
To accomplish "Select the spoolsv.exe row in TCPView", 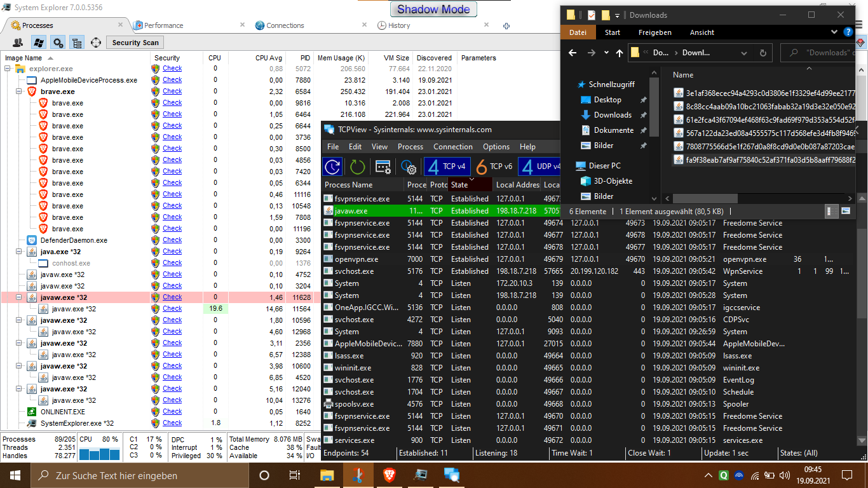I will click(x=588, y=404).
